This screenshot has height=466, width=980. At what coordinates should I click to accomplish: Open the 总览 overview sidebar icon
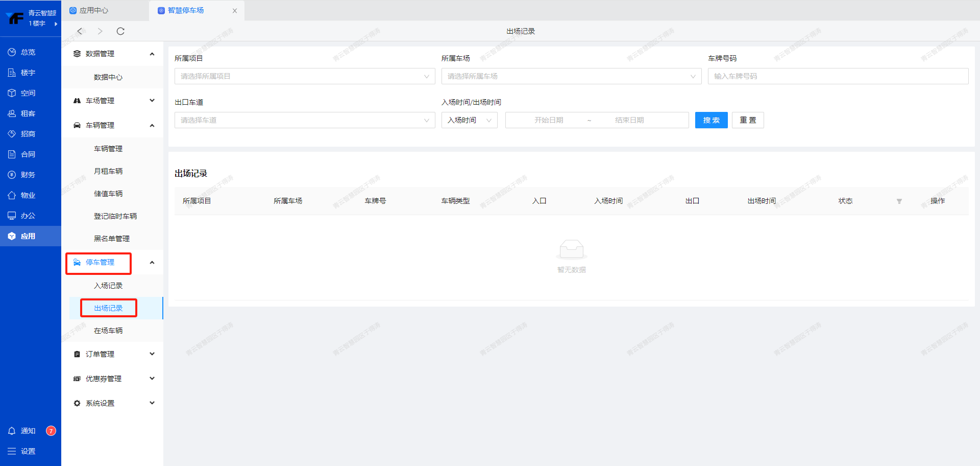pos(12,52)
